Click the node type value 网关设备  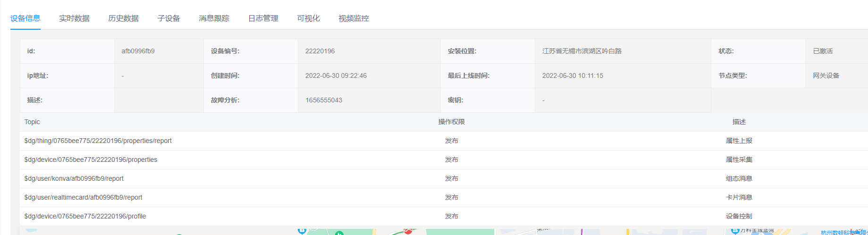(826, 76)
